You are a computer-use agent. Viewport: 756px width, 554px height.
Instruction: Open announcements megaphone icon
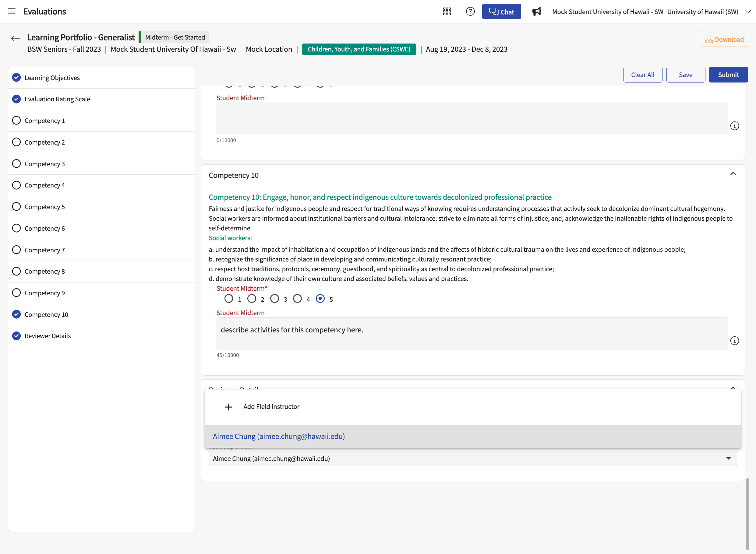pos(537,11)
